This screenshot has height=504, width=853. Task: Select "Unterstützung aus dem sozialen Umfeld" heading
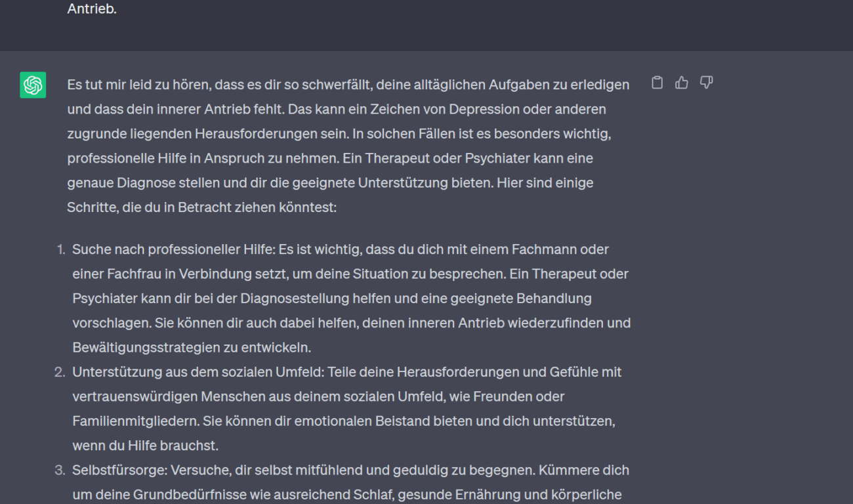pyautogui.click(x=197, y=372)
